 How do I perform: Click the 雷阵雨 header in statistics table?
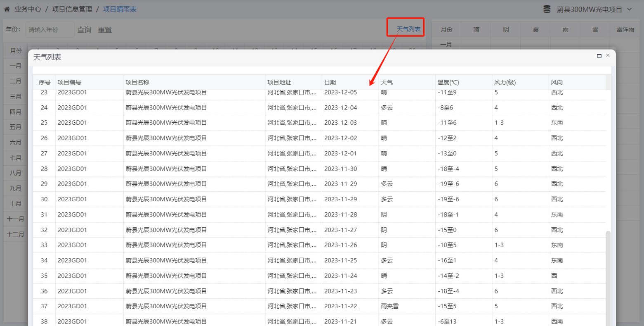(x=625, y=29)
